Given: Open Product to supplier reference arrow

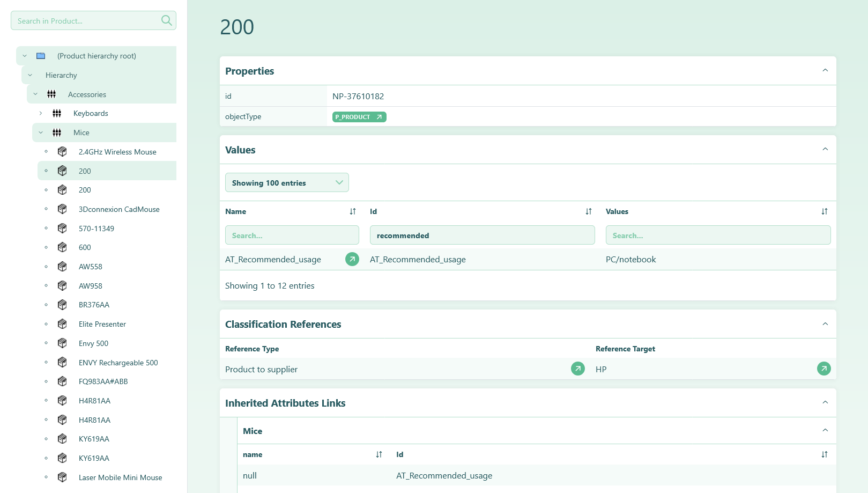Looking at the screenshot, I should click(x=578, y=369).
